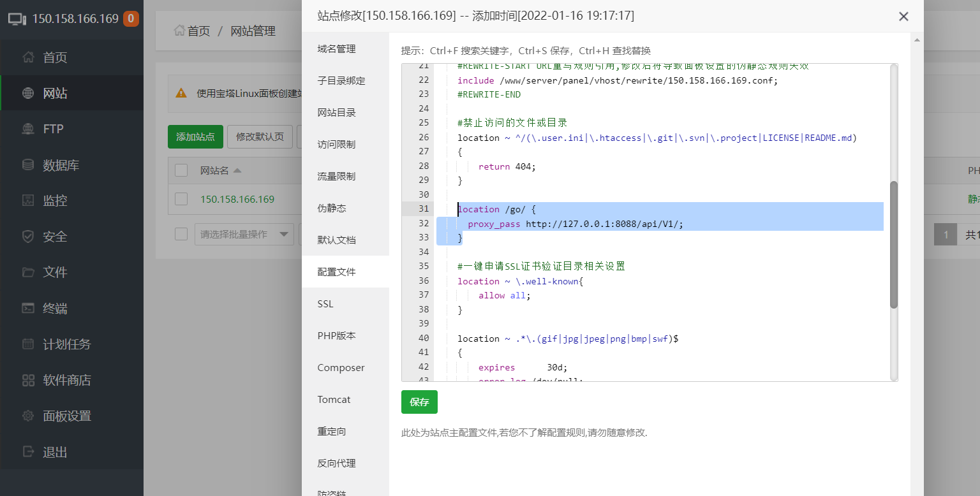Image resolution: width=980 pixels, height=496 pixels.
Task: Open the Composer tab
Action: click(345, 367)
